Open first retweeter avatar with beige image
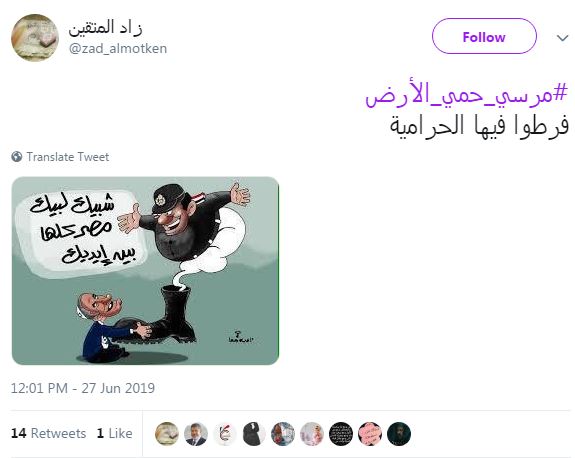Image resolution: width=575 pixels, height=458 pixels. (167, 434)
